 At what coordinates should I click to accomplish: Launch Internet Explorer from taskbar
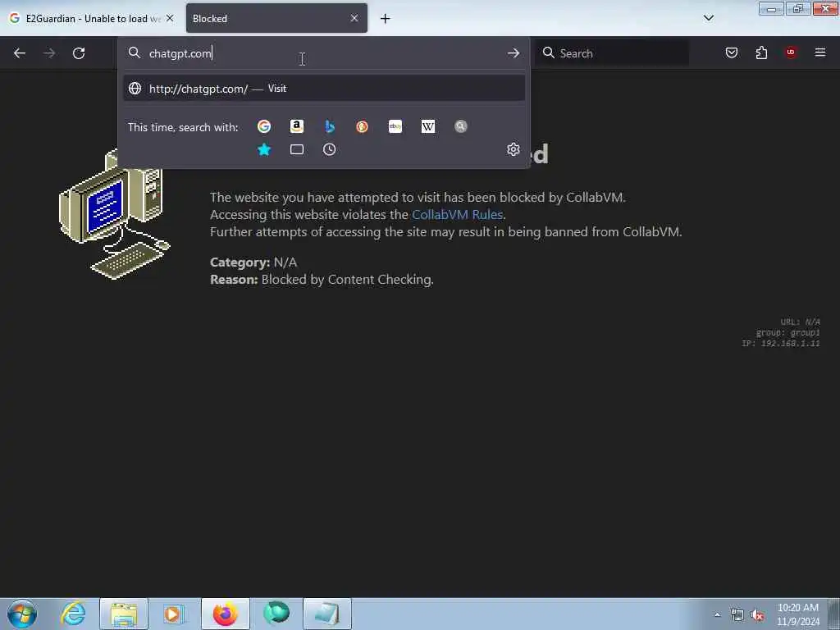(x=73, y=614)
